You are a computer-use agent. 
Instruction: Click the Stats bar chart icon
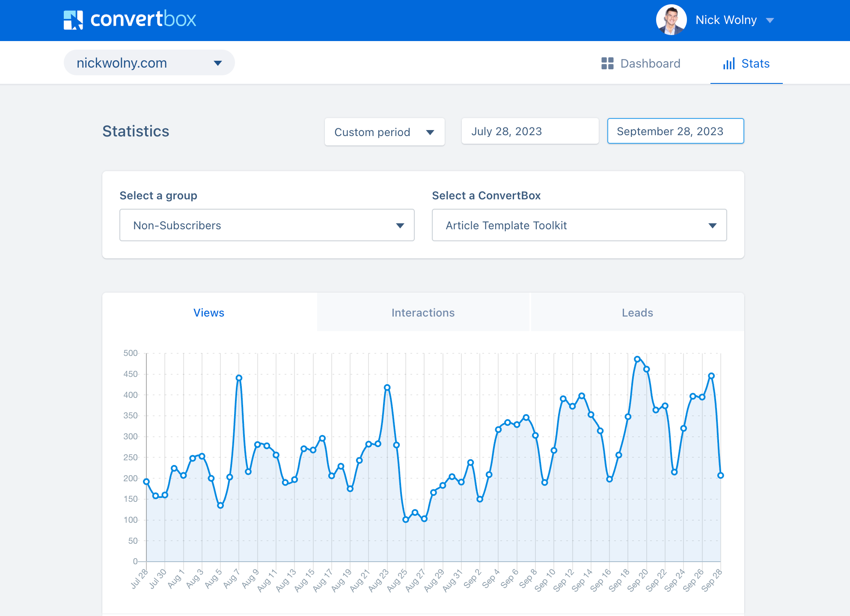[729, 64]
